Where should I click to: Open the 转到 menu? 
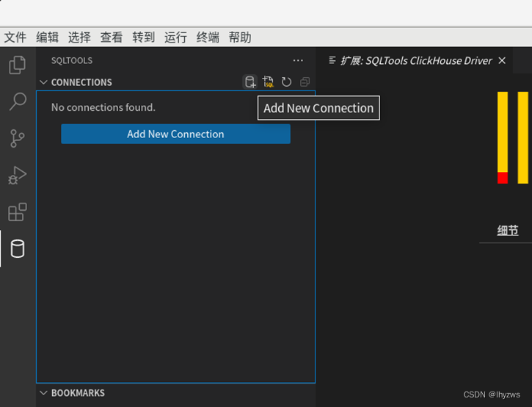click(x=144, y=37)
